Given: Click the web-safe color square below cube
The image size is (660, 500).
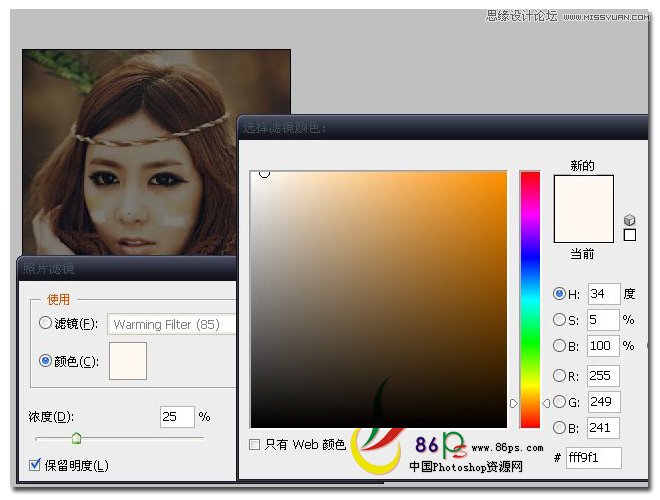Looking at the screenshot, I should coord(629,235).
